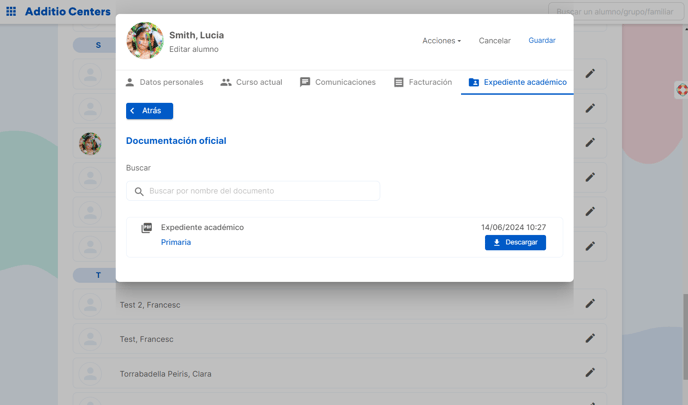This screenshot has height=405, width=688.
Task: Click the page vertical scrollbar thumb
Action: [x=685, y=337]
